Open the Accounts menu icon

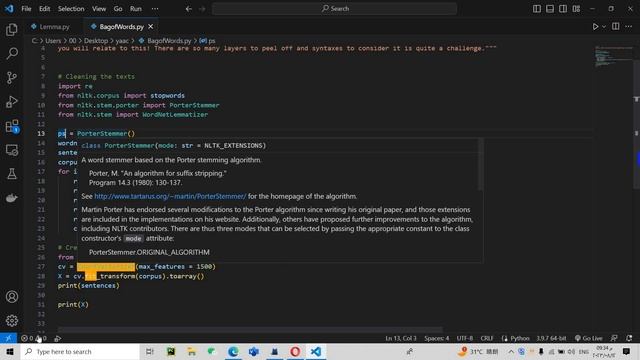click(12, 296)
